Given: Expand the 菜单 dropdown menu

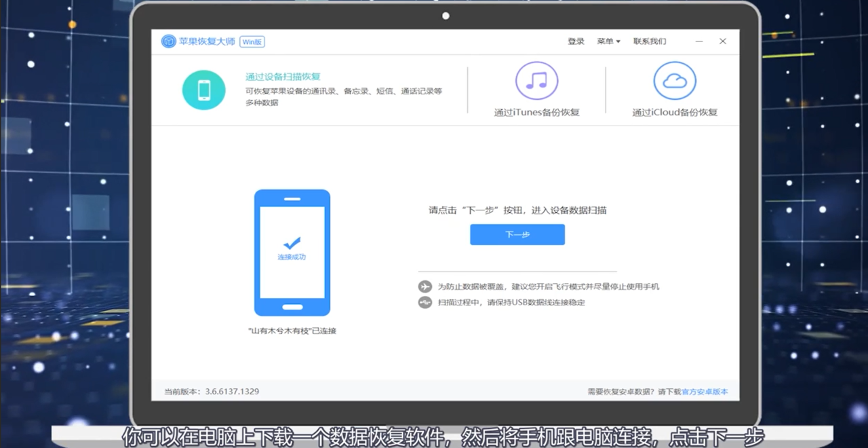Looking at the screenshot, I should (608, 41).
